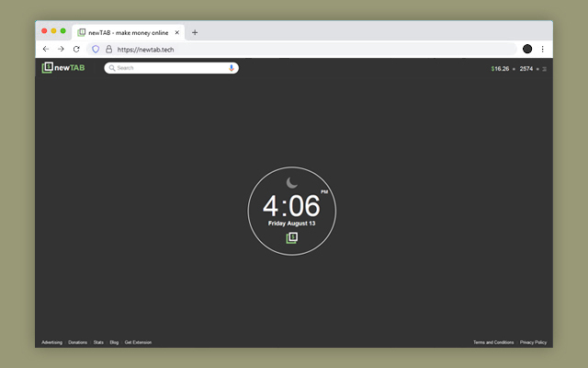Screen dimensions: 588x368
Task: Open the Blog footer link
Action: pyautogui.click(x=114, y=342)
